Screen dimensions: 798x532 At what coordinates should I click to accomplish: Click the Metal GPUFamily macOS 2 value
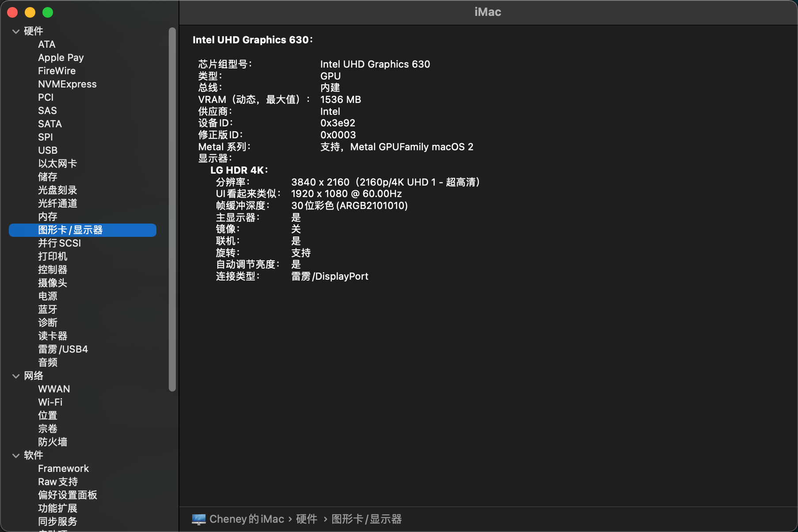pos(397,147)
